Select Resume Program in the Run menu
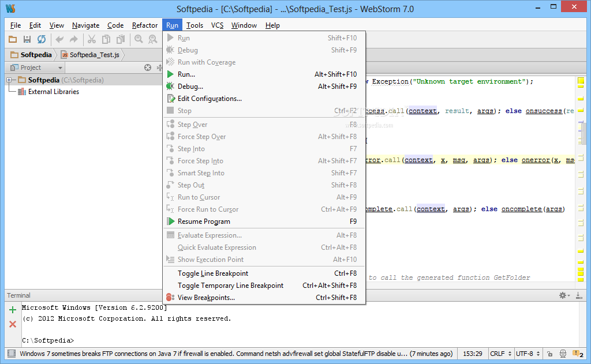 pos(264,221)
